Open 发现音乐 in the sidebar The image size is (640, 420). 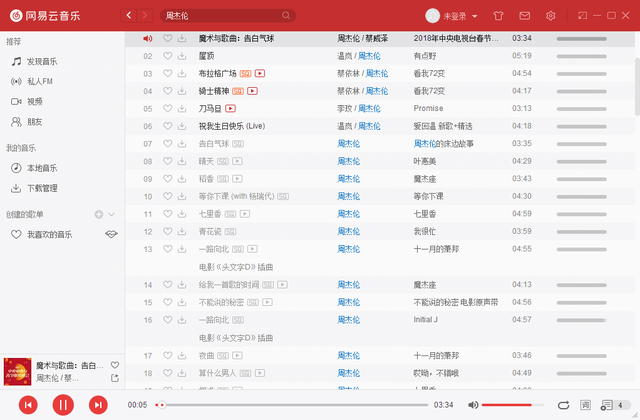point(41,62)
